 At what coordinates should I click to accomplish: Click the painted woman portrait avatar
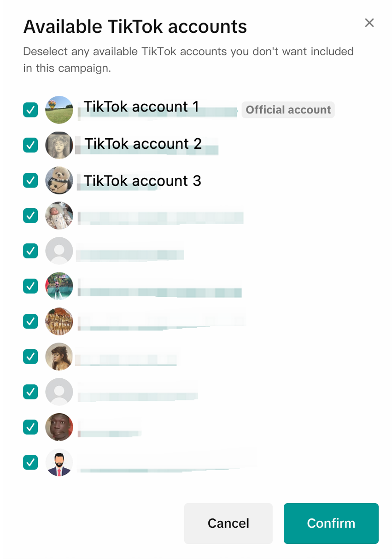pos(59,357)
